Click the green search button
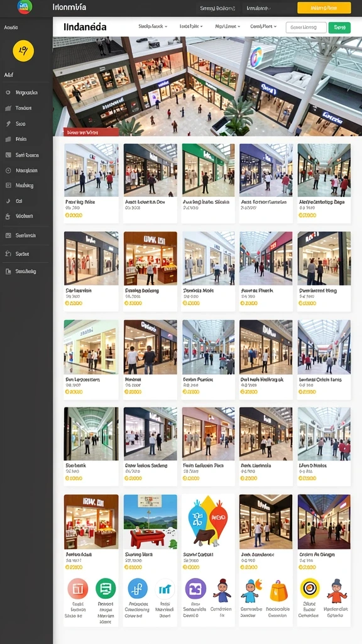Screen dimensions: 362x644 [339, 28]
